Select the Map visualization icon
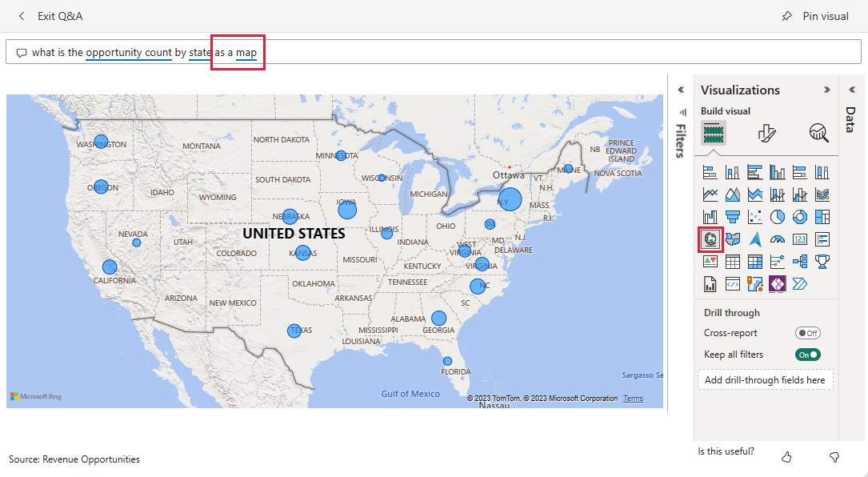Viewport: 868px width, 477px height. (710, 238)
